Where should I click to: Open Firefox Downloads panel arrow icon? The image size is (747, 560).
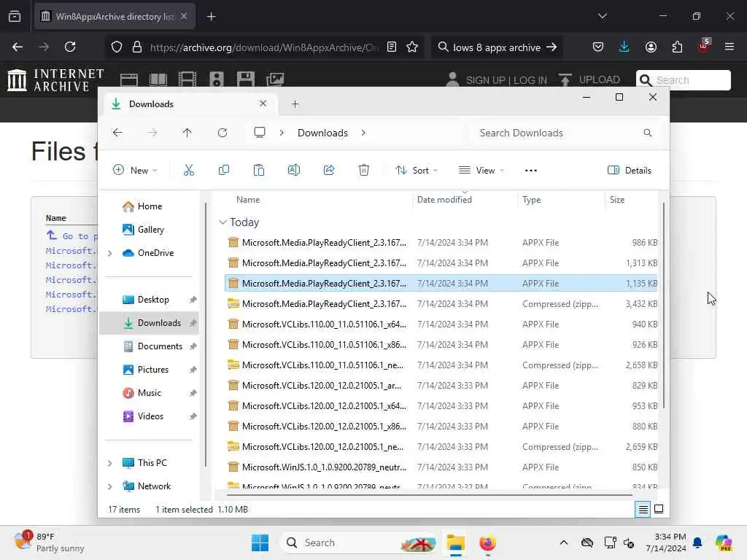[624, 47]
